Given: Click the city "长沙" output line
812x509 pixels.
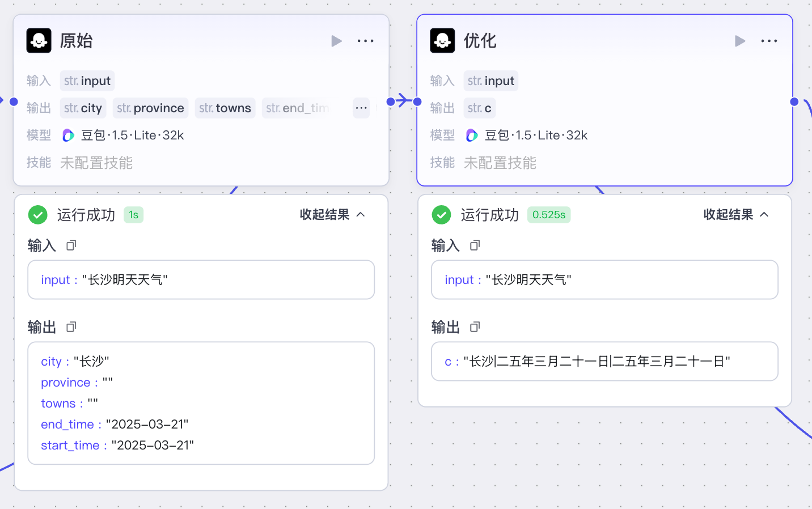Looking at the screenshot, I should 75,362.
